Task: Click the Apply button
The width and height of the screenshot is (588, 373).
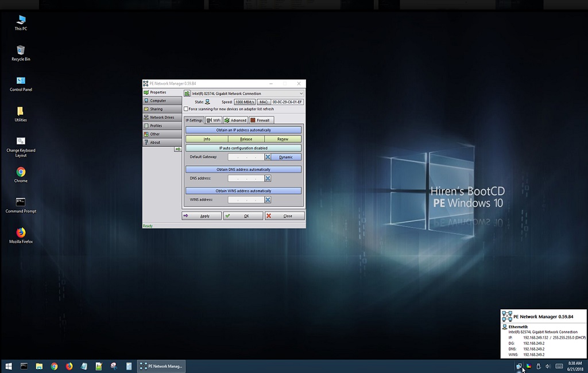Action: click(202, 216)
